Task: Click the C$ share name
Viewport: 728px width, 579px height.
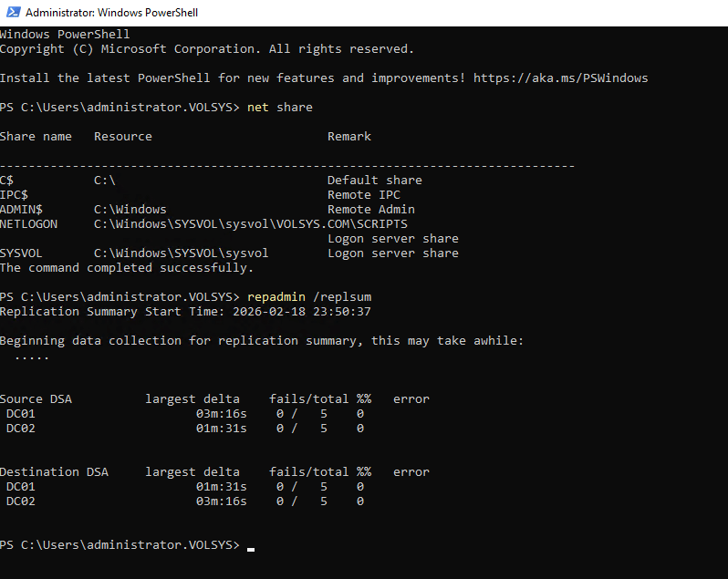Action: 7,181
